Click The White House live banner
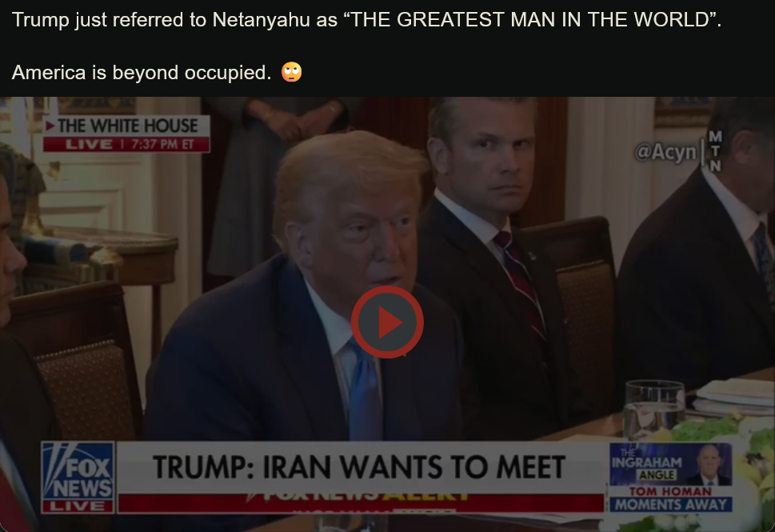The width and height of the screenshot is (775, 532). 126,134
